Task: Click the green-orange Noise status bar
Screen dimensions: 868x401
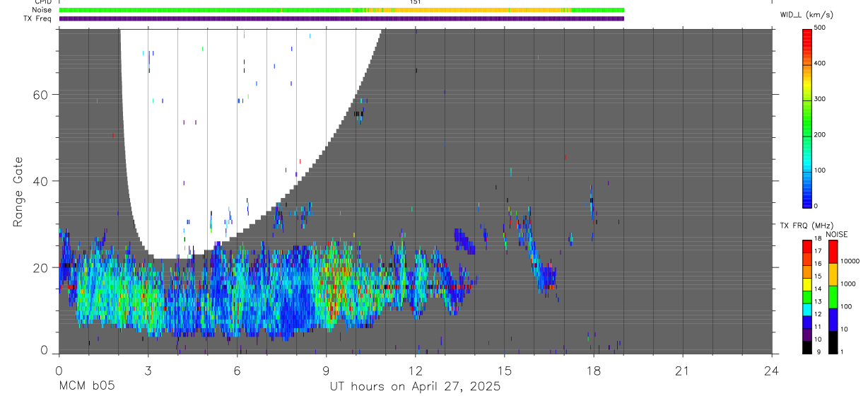Action: (x=341, y=10)
